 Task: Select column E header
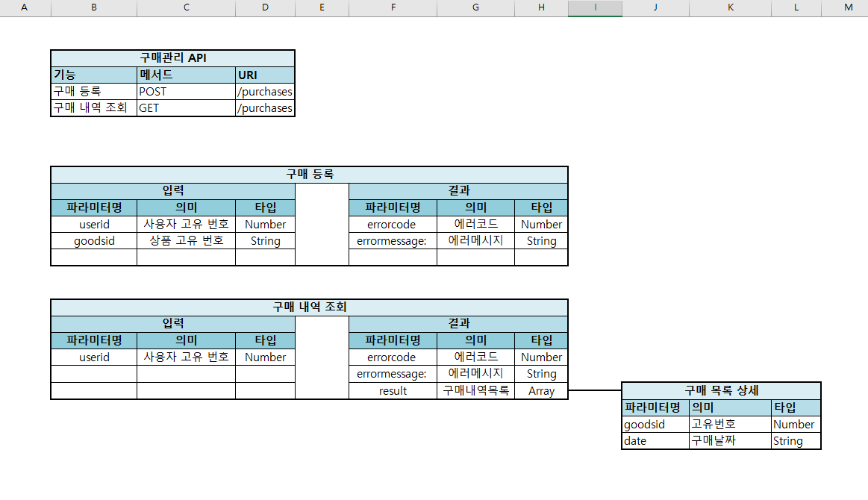[322, 7]
